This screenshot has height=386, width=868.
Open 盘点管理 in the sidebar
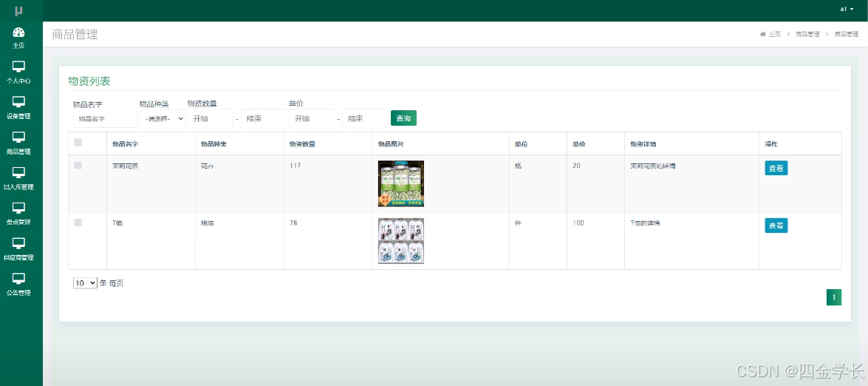click(x=18, y=215)
